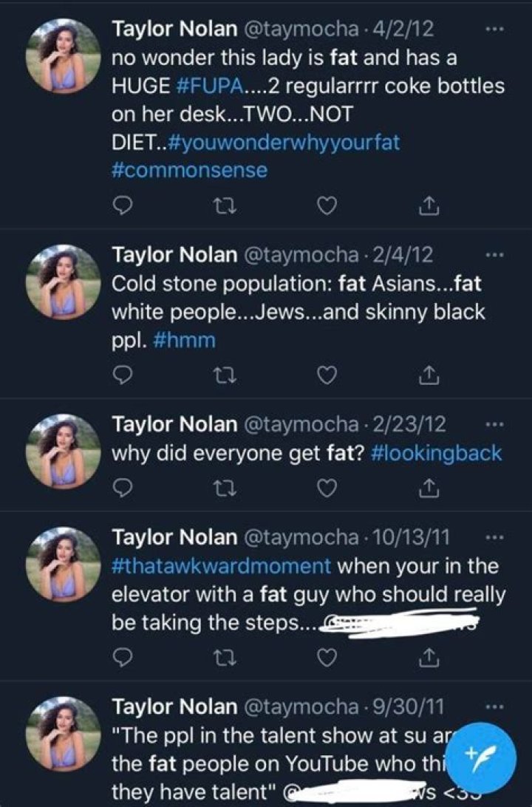Retweet the 2/23/12 #lookingback tweet

(222, 488)
